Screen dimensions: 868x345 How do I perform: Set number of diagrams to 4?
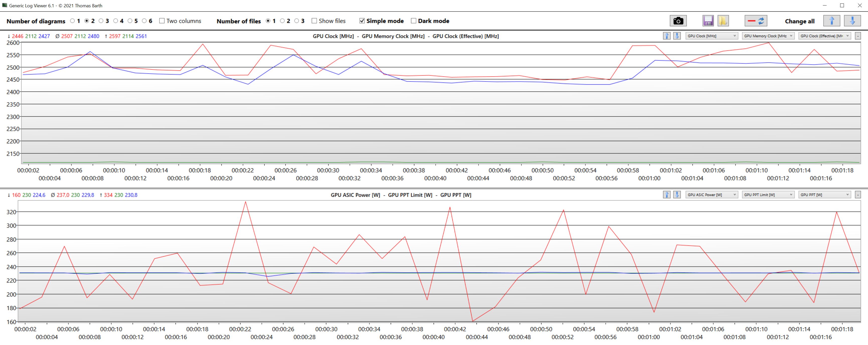(x=116, y=21)
